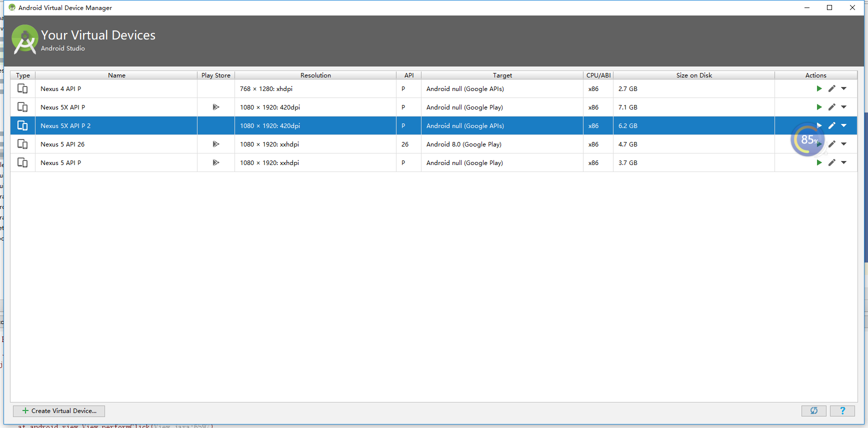
Task: Click the 768 × 1280: xhdpi resolution cell
Action: tap(315, 88)
